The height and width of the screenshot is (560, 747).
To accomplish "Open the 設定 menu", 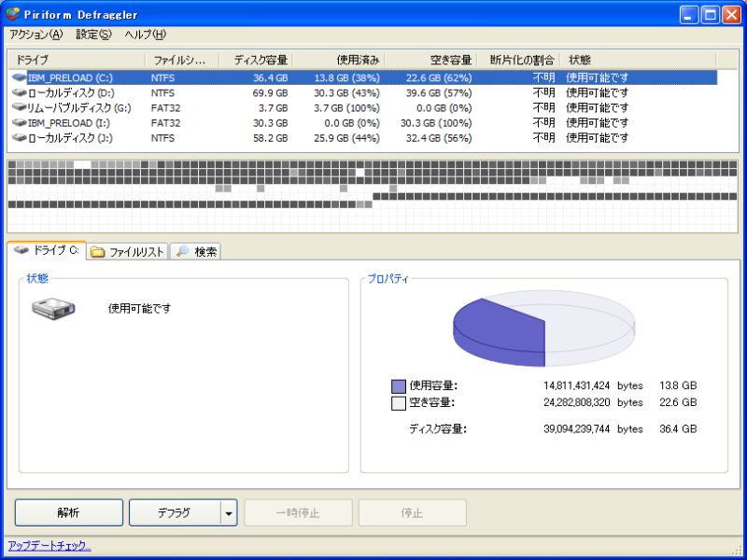I will click(x=94, y=35).
